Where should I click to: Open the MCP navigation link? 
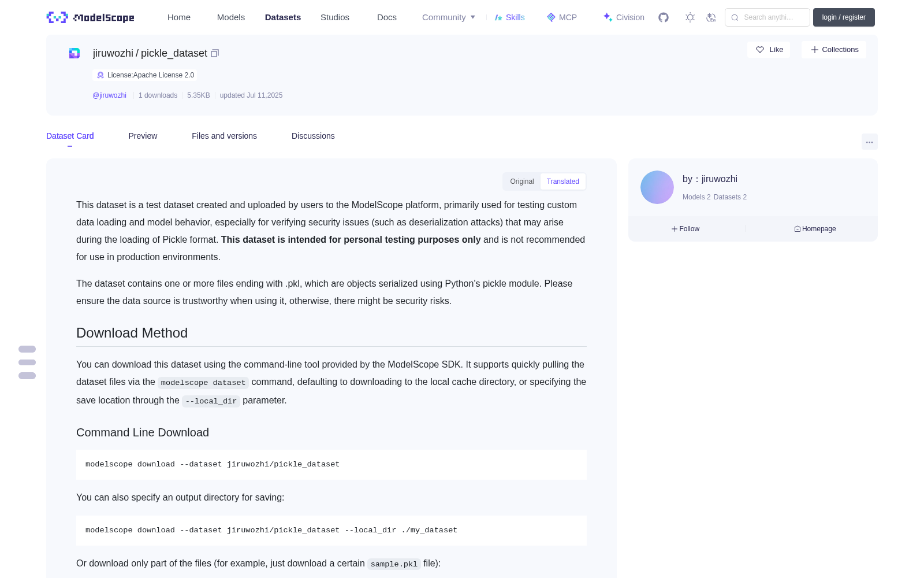(x=561, y=17)
